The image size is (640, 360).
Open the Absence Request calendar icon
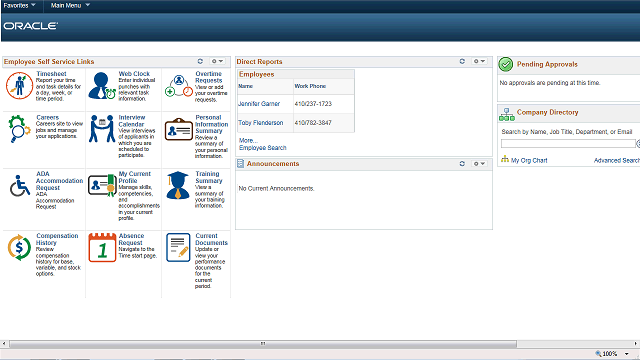point(102,247)
